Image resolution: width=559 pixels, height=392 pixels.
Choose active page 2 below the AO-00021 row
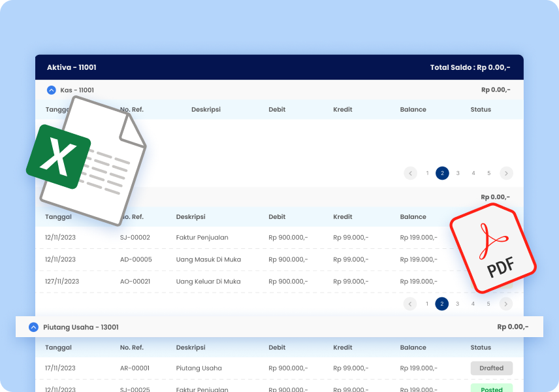442,304
